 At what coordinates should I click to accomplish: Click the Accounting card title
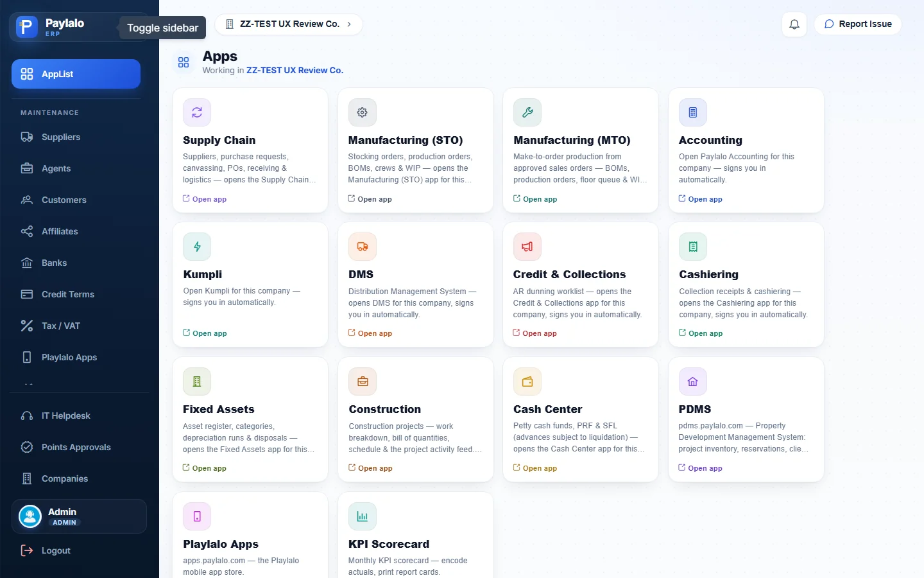710,140
